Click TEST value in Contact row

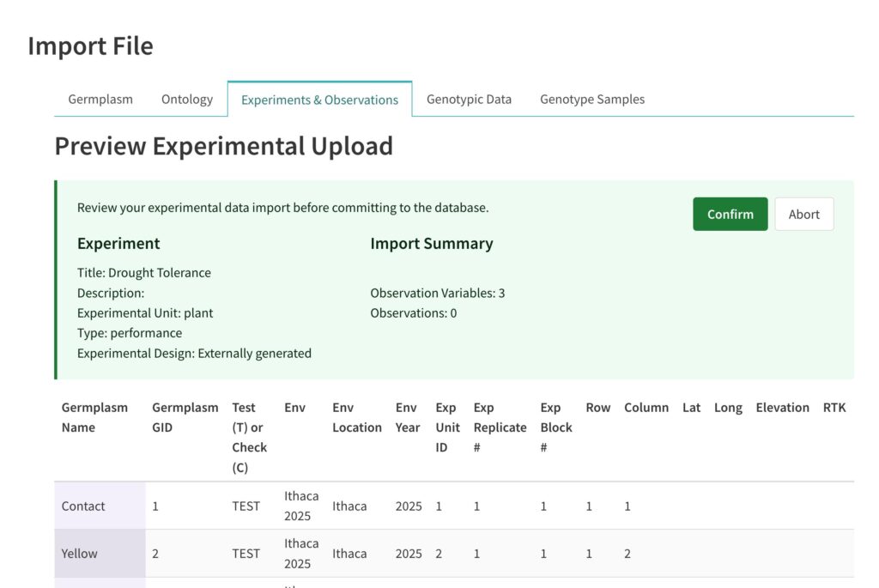(x=246, y=506)
